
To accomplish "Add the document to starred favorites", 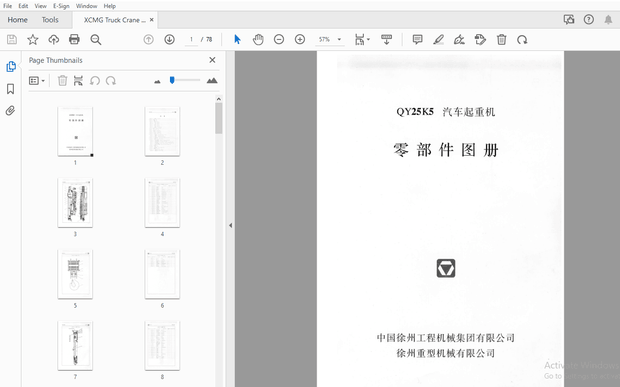I will 32,40.
